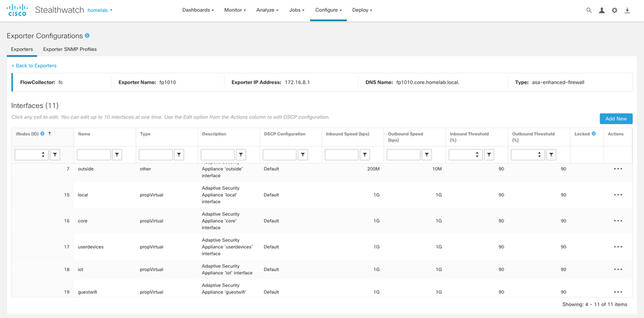
Task: Open actions menu for userdevices interface
Action: click(618, 247)
